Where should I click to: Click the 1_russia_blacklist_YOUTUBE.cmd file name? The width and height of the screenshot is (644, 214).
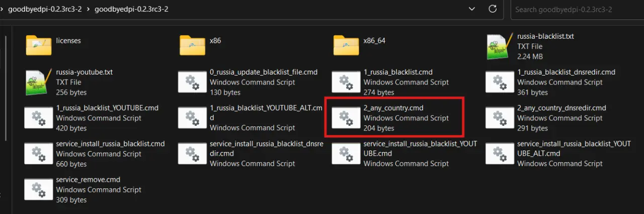pyautogui.click(x=108, y=108)
